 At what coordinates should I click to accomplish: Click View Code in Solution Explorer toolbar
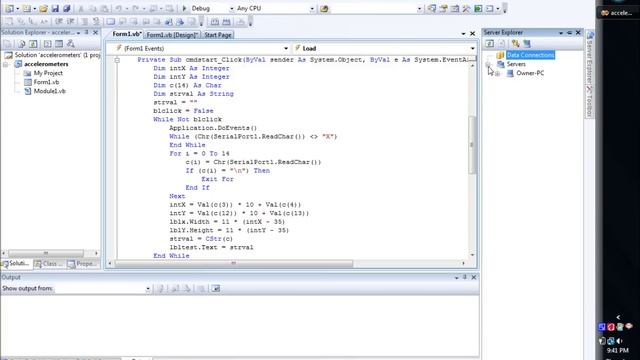(x=47, y=44)
